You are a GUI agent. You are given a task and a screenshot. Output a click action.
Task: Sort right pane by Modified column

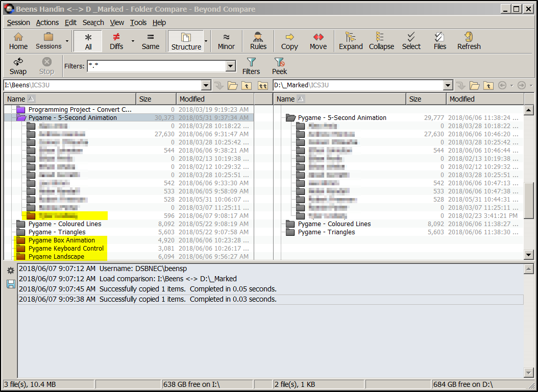(485, 99)
